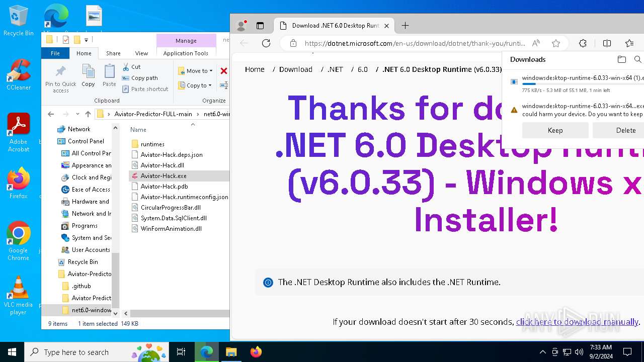The height and width of the screenshot is (362, 644).
Task: Click the Properties quick access icon
Action: 65,40
